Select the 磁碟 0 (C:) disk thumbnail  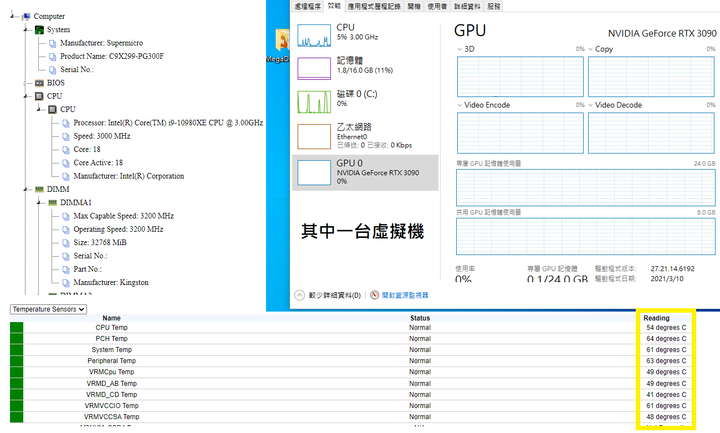(314, 101)
